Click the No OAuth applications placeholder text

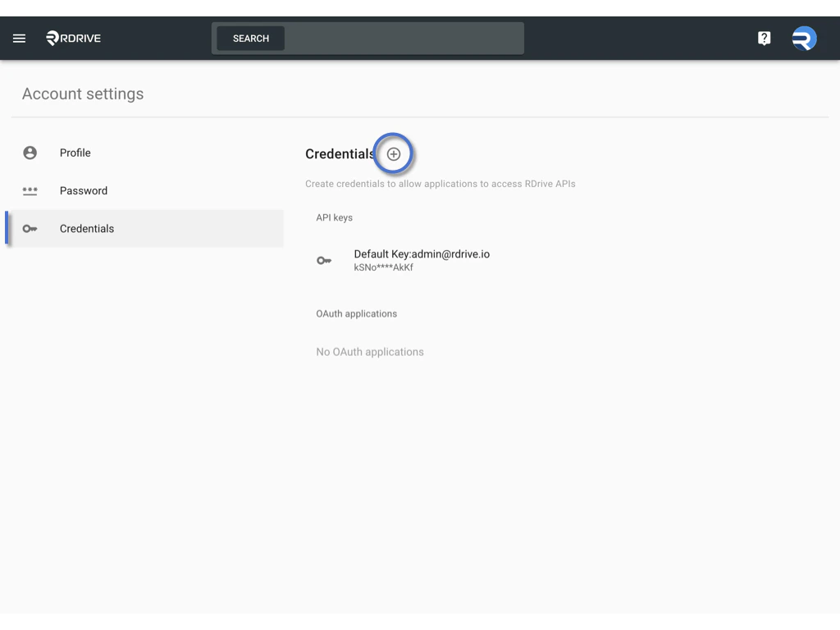click(x=371, y=351)
